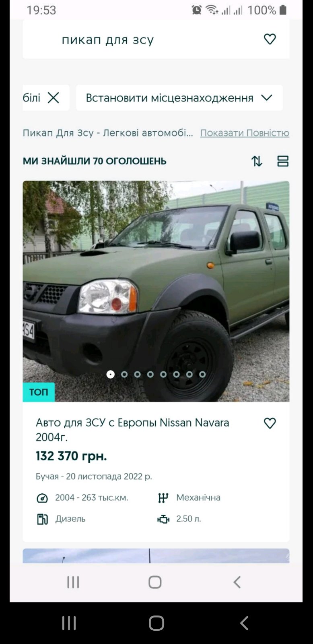Tap the dropdown chevron next to location

pos(266,97)
